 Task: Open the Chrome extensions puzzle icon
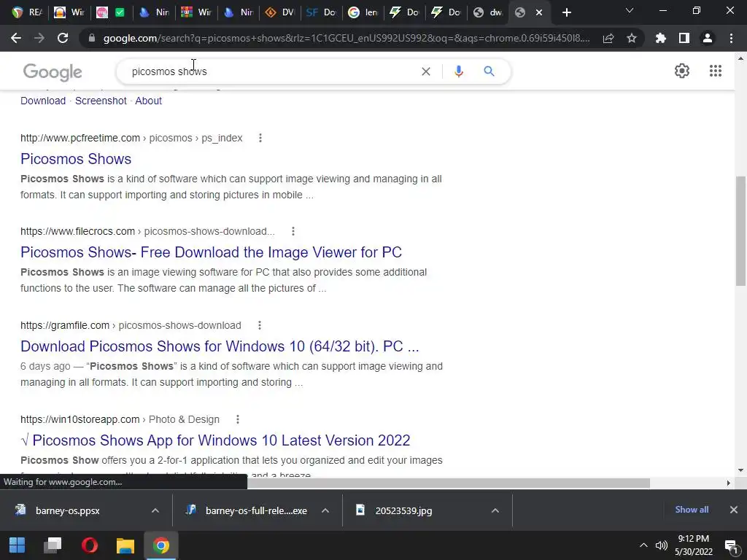661,38
